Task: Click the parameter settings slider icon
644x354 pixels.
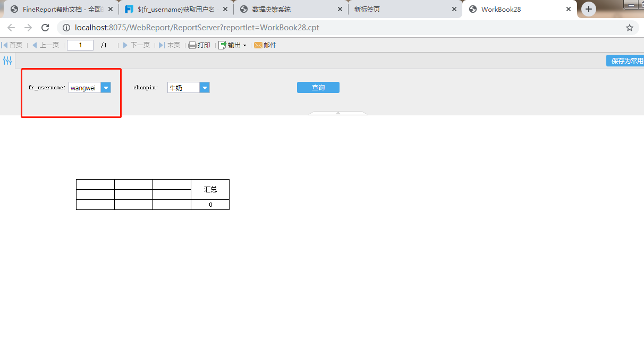Action: tap(7, 61)
